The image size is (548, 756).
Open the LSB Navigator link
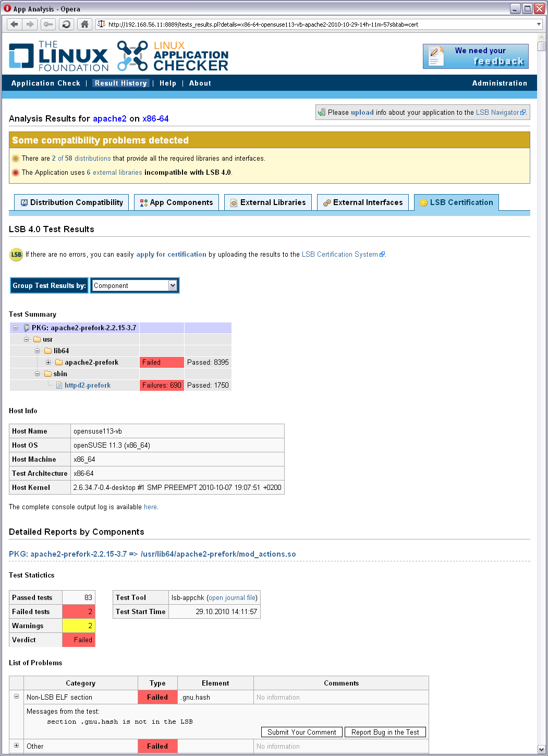501,112
